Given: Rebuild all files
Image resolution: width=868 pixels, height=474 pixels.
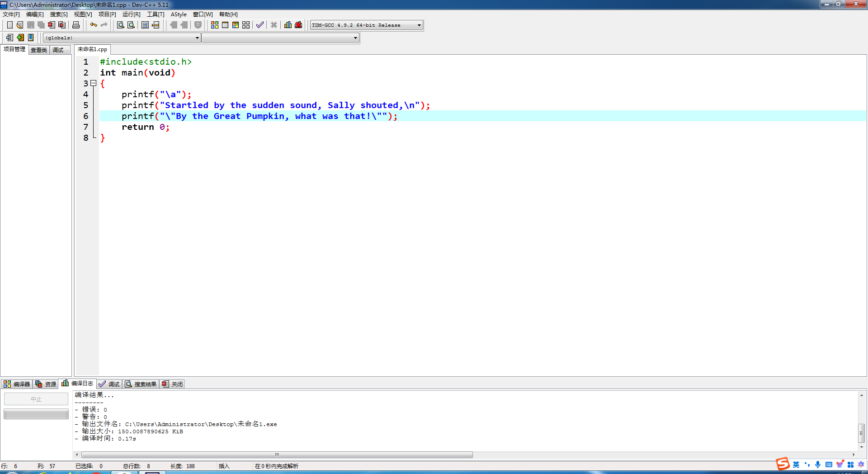Looking at the screenshot, I should pyautogui.click(x=246, y=25).
